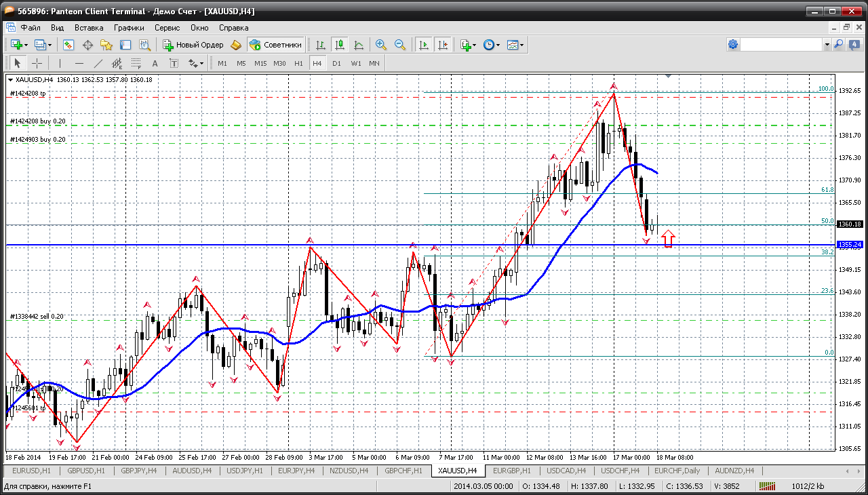Pick the trendline drawing tool
868x495 pixels.
click(x=98, y=63)
